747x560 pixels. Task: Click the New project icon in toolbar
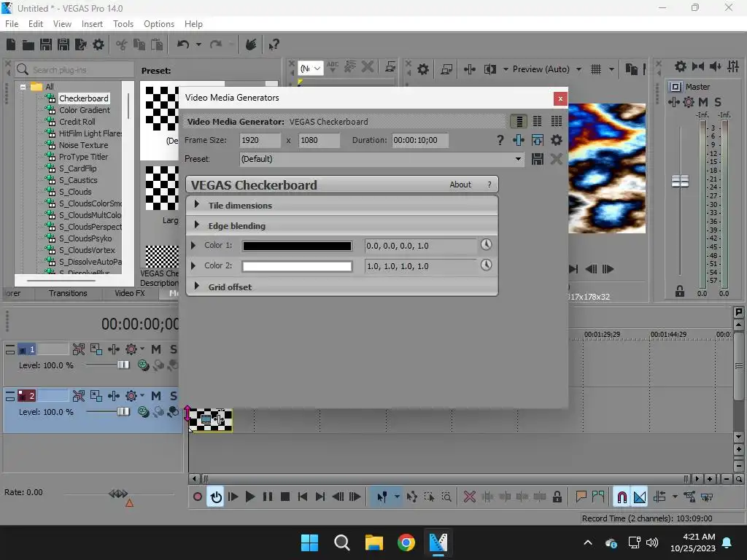point(11,44)
